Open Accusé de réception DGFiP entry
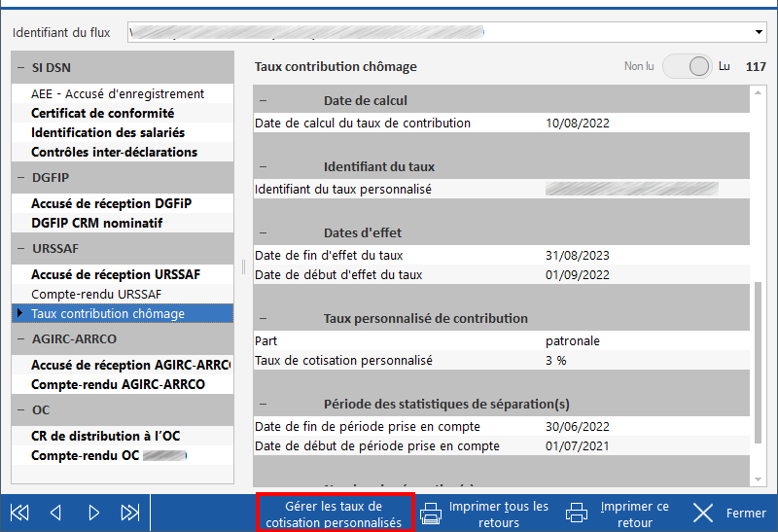This screenshot has width=778, height=532. tap(111, 203)
